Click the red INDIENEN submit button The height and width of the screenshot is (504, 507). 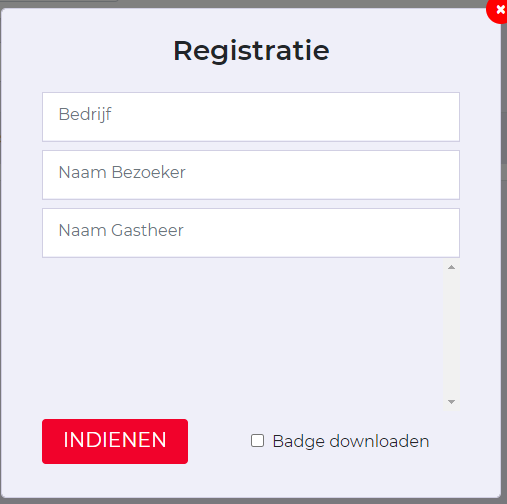115,441
